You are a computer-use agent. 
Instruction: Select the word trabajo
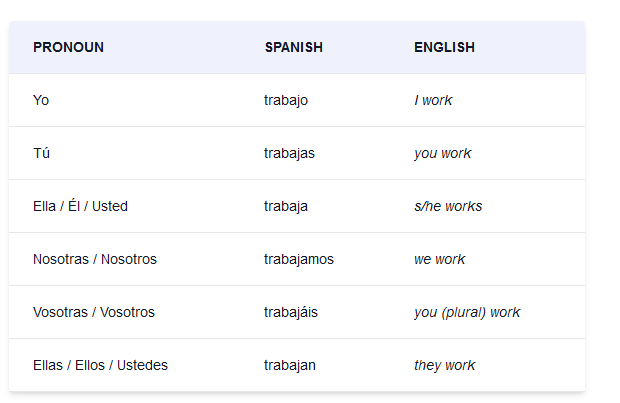(x=286, y=101)
